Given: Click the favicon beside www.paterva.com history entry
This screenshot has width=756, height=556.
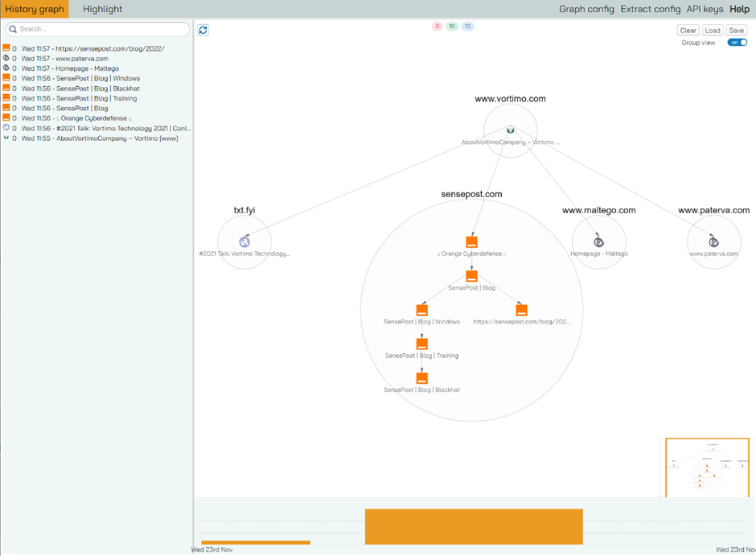Looking at the screenshot, I should pos(6,58).
